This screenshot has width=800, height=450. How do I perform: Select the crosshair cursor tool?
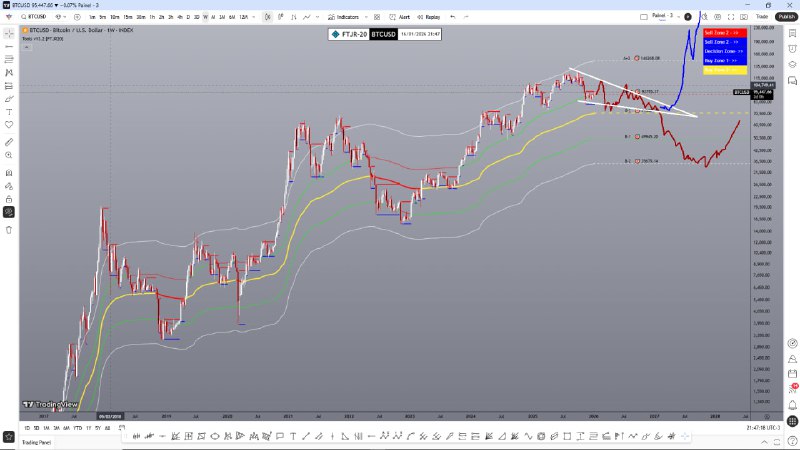pos(9,33)
